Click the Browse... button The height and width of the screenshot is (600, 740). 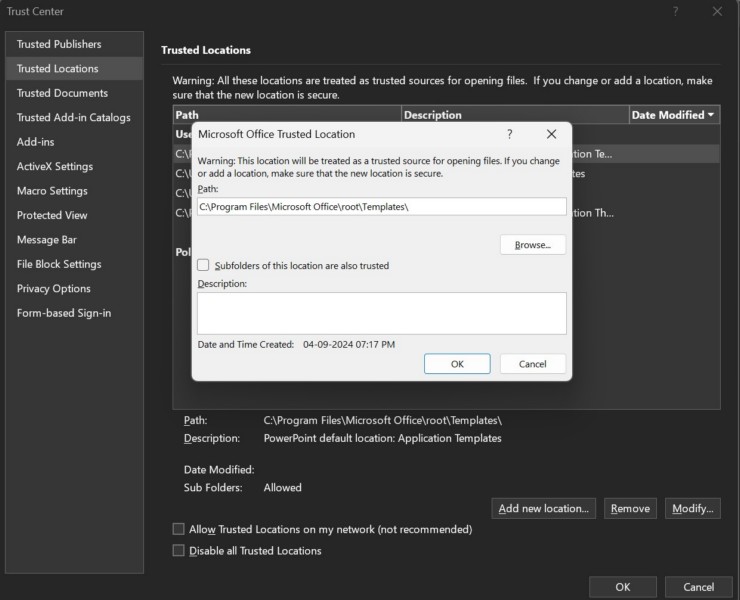(532, 245)
